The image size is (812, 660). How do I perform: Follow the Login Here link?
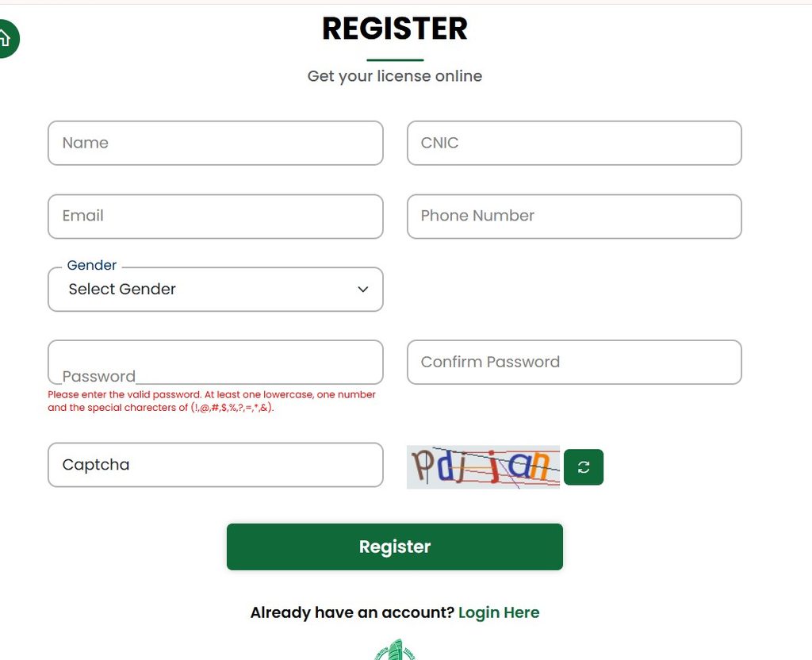[x=499, y=612]
